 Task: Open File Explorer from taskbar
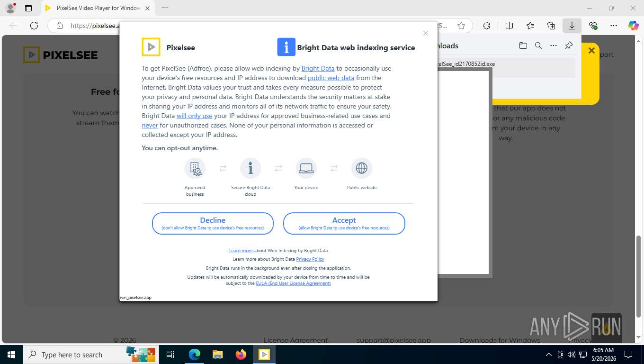[218, 355]
